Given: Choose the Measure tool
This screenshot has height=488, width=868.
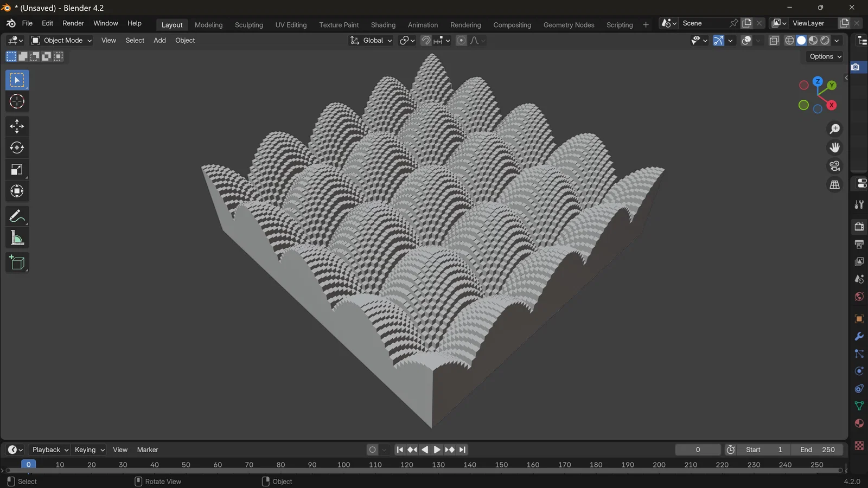Looking at the screenshot, I should point(17,237).
